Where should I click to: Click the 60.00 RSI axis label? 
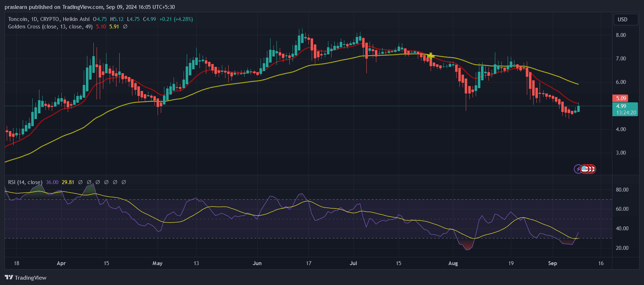622,209
